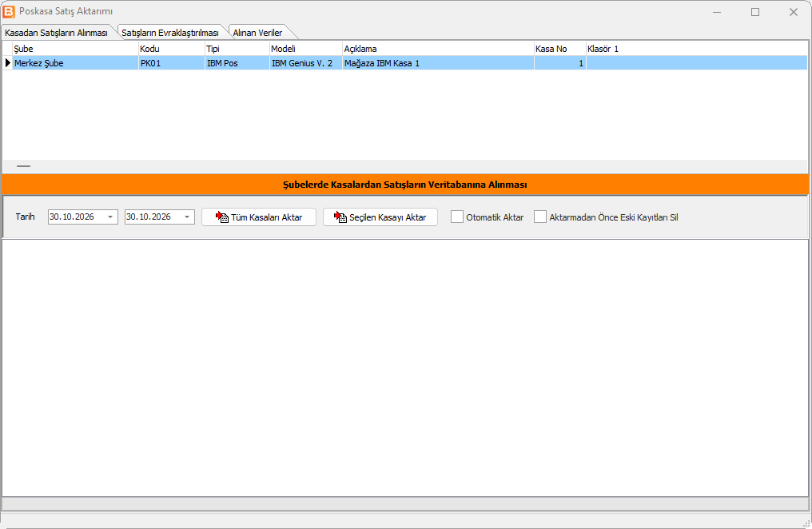Click the orange application logo in title bar
Viewport: 812px width, 529px height.
point(9,11)
